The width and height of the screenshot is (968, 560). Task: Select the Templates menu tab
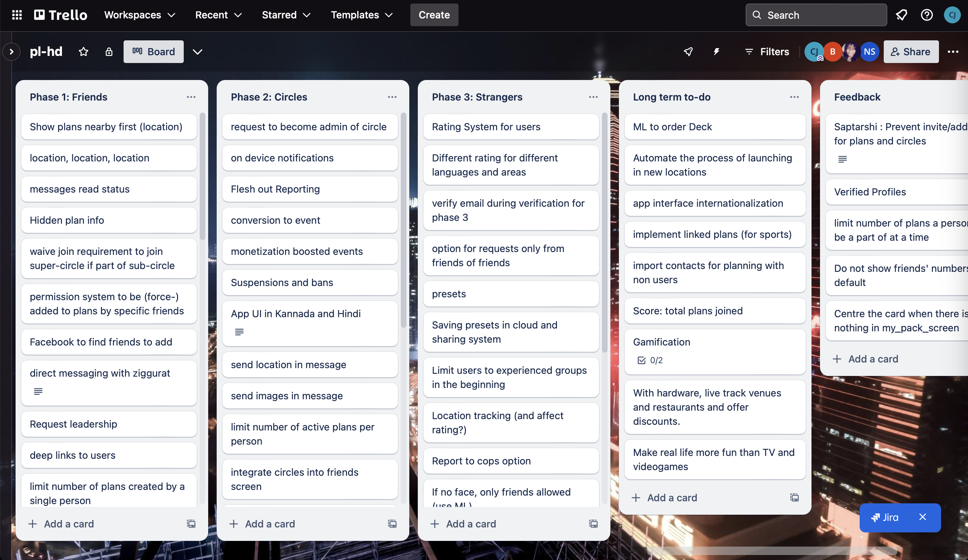click(x=362, y=15)
